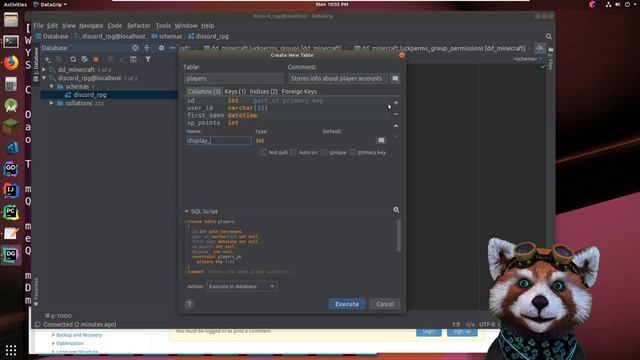This screenshot has width=640, height=360.
Task: Open the TODO tool window button
Action: tap(59, 316)
